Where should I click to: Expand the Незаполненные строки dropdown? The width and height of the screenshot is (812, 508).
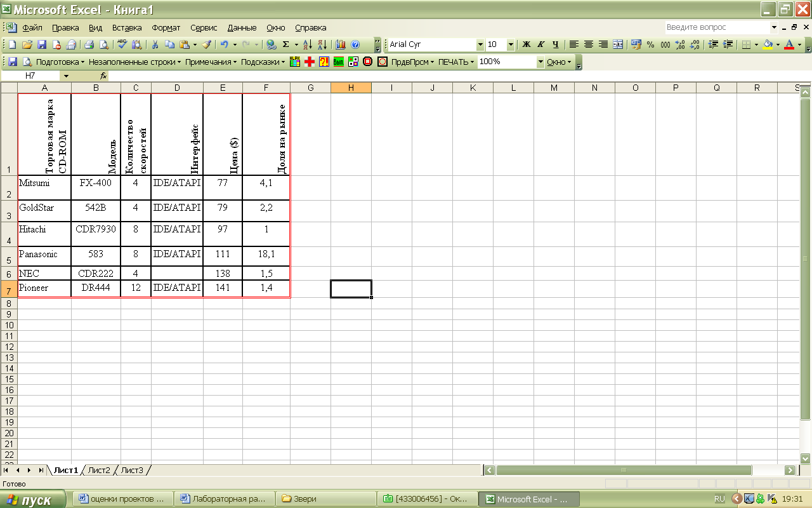134,62
